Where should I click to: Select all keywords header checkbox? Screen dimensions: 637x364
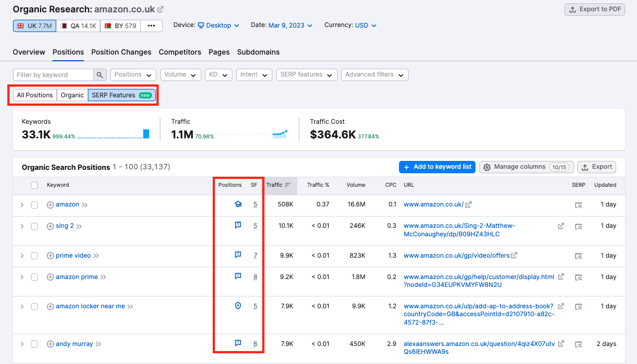pyautogui.click(x=34, y=185)
